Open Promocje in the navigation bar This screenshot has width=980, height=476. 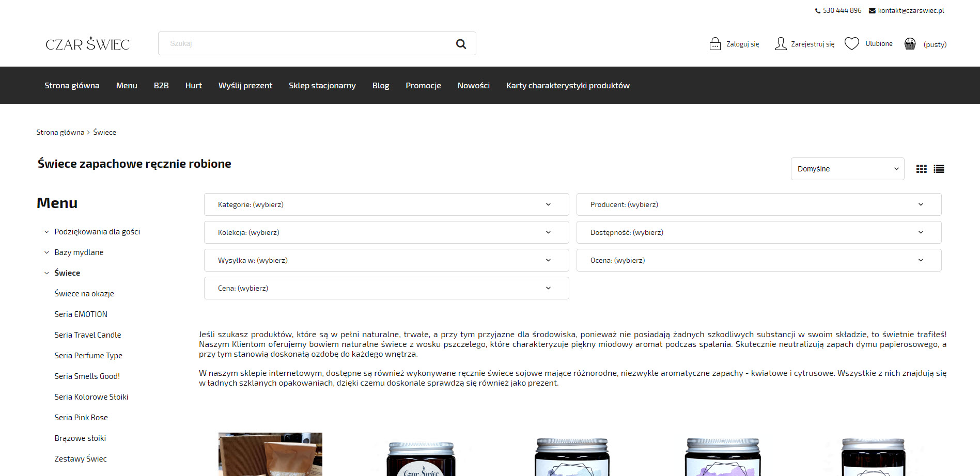coord(423,86)
